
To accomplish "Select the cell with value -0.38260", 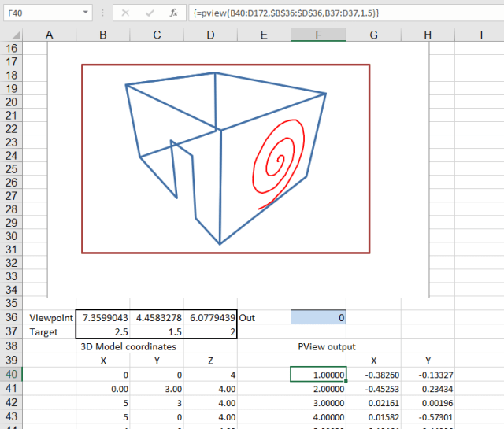I will coord(372,375).
